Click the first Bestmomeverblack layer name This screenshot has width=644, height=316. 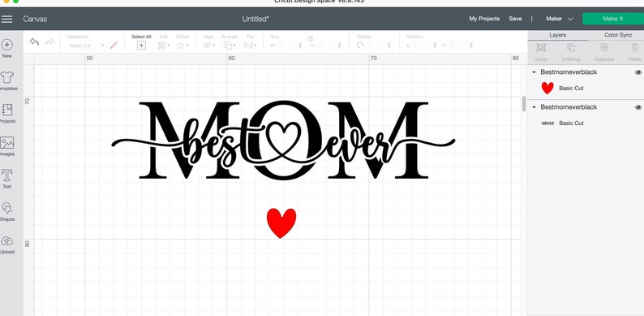pyautogui.click(x=569, y=72)
